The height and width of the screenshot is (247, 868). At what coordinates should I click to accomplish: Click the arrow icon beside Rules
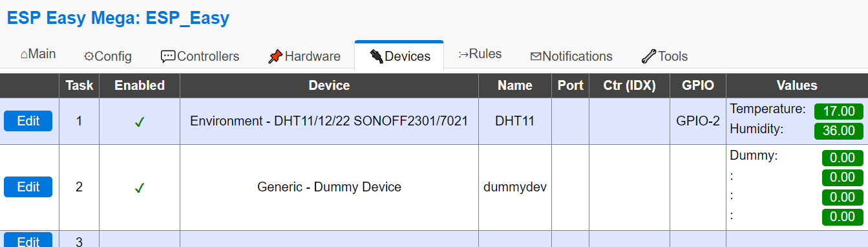click(463, 54)
